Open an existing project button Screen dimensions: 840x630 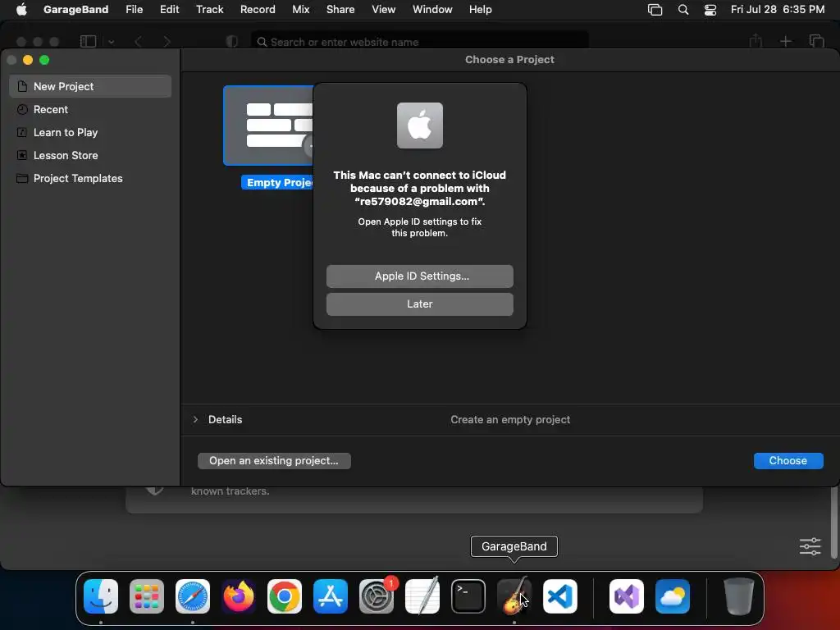tap(274, 461)
